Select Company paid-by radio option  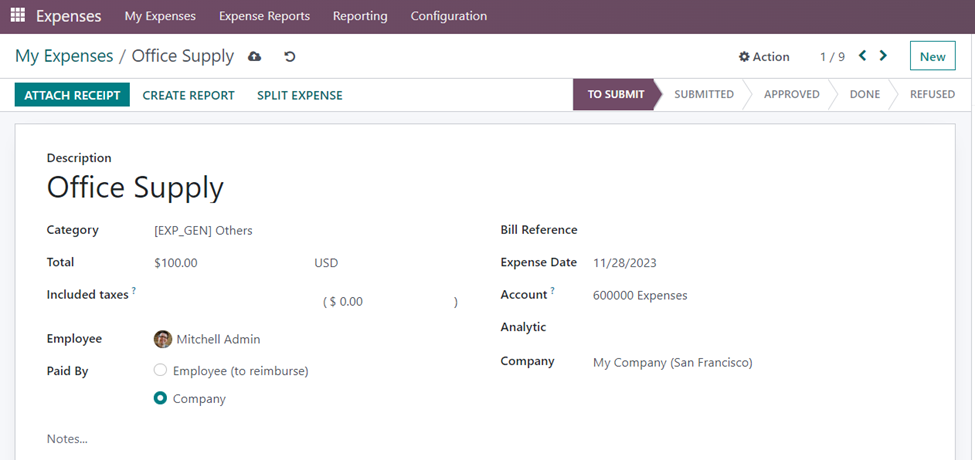(x=160, y=398)
